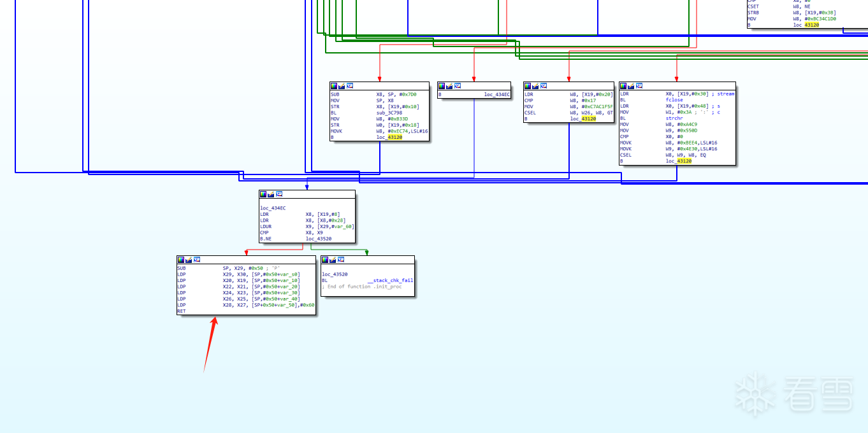
Task: Click 'End of function .init_proc' comment
Action: coord(361,287)
